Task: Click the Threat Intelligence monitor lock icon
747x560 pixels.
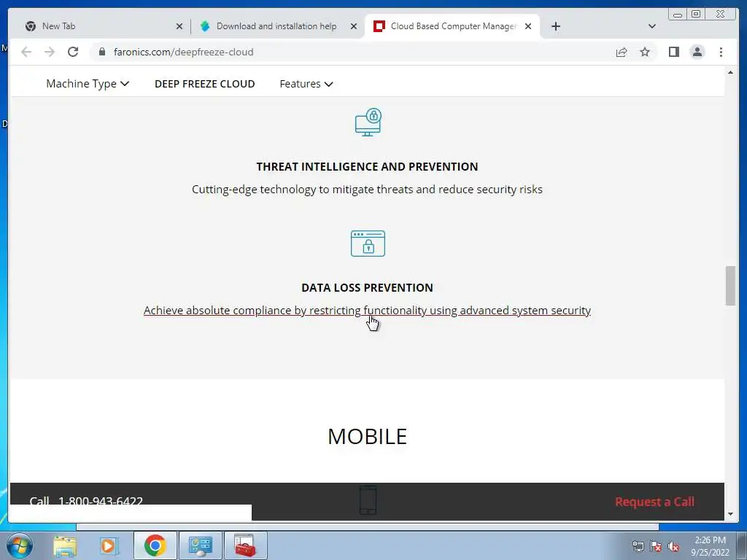Action: point(368,122)
